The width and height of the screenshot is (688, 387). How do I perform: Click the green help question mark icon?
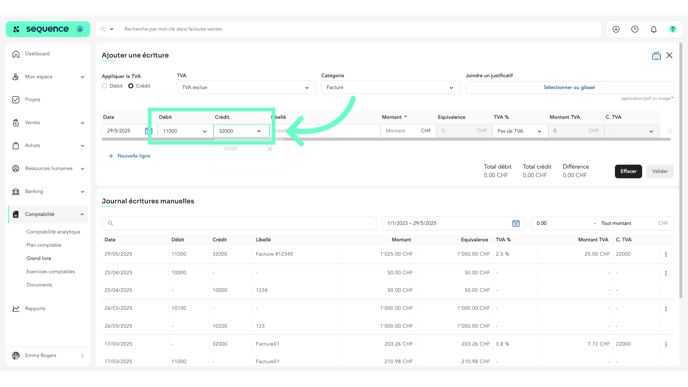(x=673, y=29)
